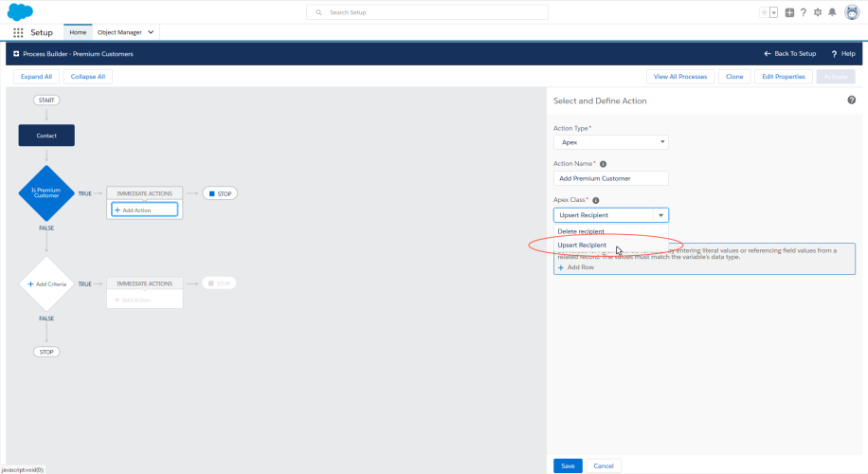Save the action
This screenshot has width=868, height=474.
click(x=568, y=465)
